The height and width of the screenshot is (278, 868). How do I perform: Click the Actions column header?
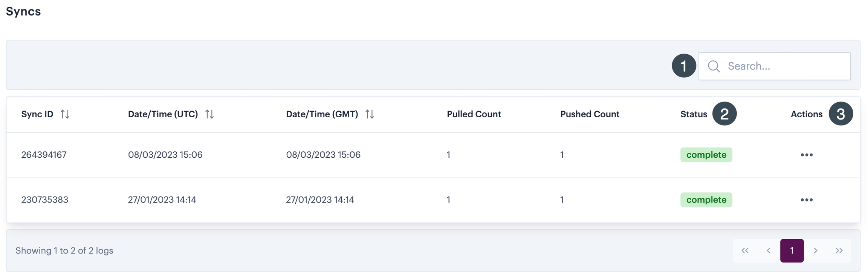coord(806,114)
